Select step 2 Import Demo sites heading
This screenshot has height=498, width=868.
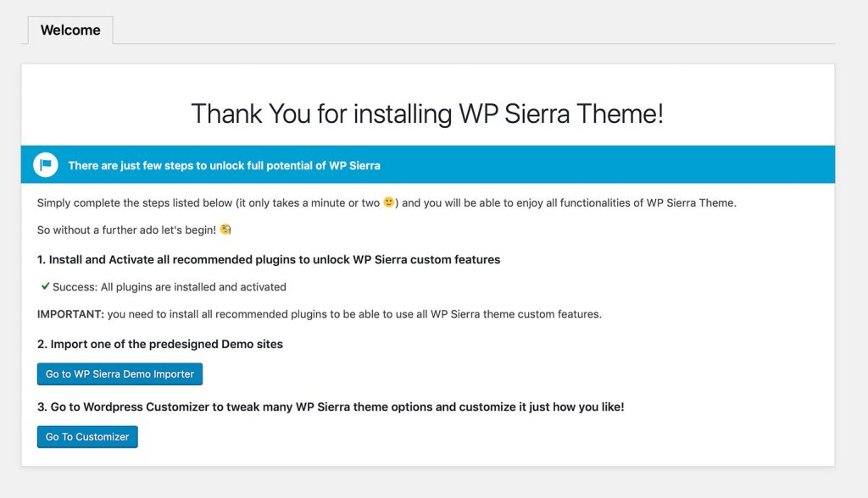coord(160,344)
